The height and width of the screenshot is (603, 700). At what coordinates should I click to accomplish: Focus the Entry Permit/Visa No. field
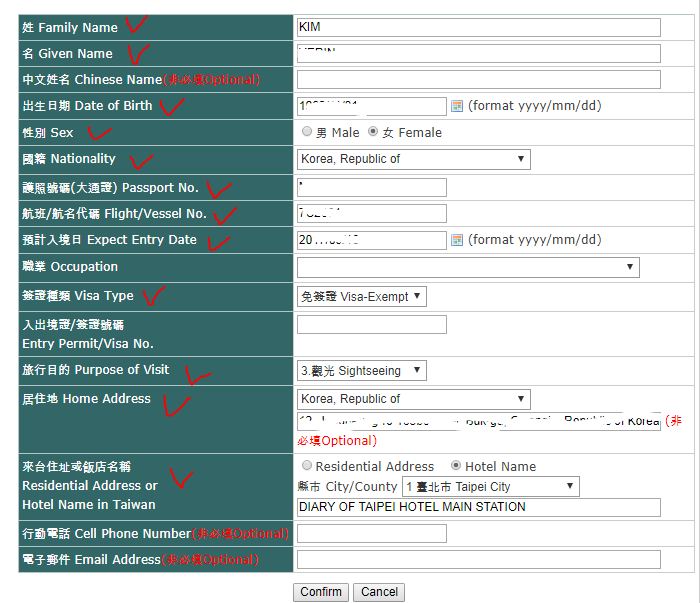372,324
